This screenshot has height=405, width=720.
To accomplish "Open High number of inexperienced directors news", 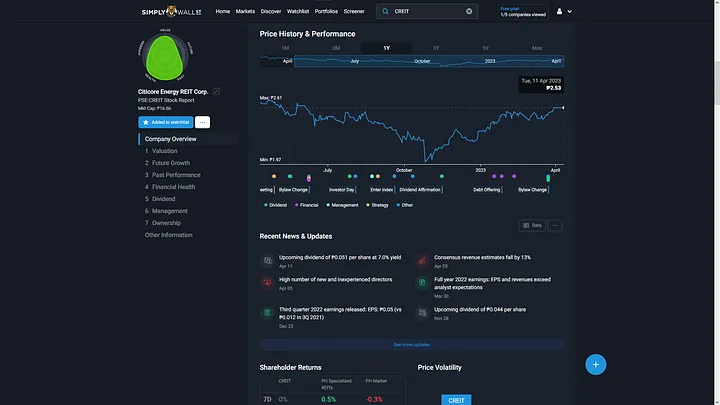I will click(x=336, y=279).
